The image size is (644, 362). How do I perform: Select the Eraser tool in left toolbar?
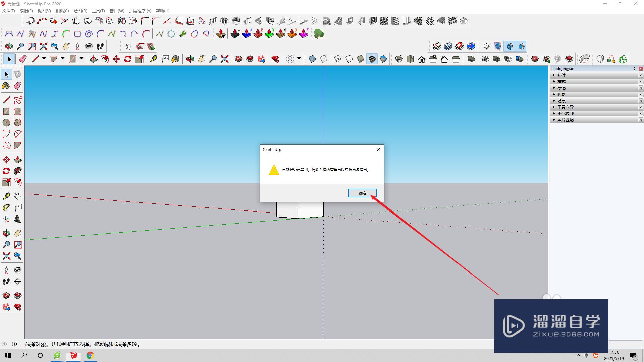pyautogui.click(x=18, y=86)
